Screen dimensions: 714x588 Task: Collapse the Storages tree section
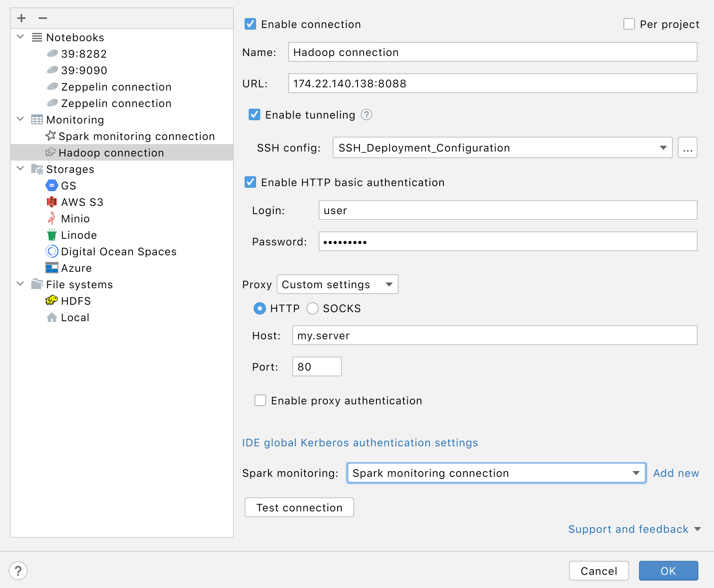pos(20,168)
